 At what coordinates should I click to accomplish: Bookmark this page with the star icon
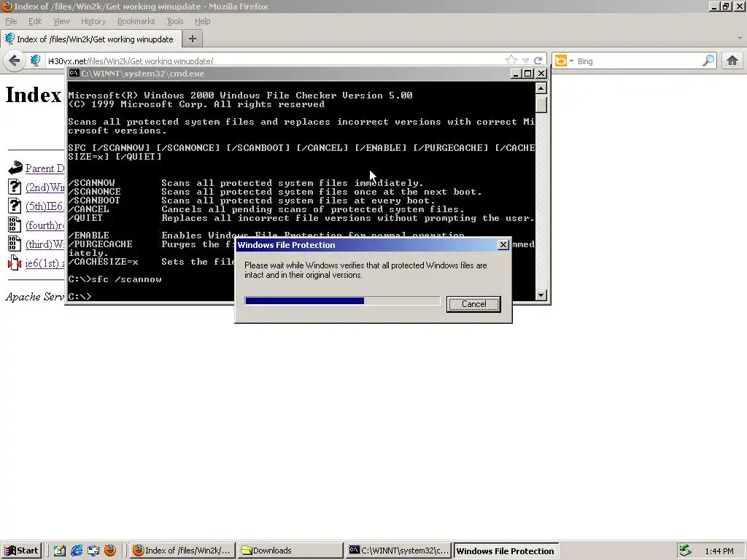[x=511, y=61]
